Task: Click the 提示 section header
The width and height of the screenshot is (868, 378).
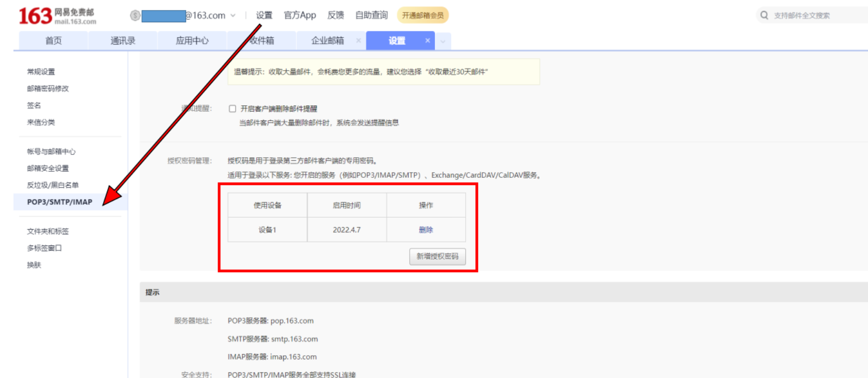Action: click(152, 292)
